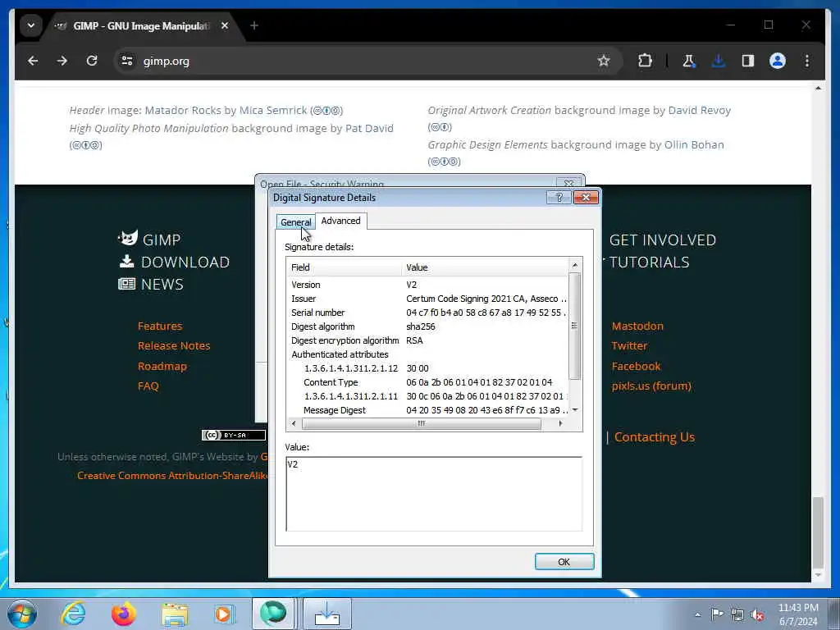Viewport: 840px width, 630px height.
Task: Click the CC BY-SA license badge
Action: pos(234,435)
